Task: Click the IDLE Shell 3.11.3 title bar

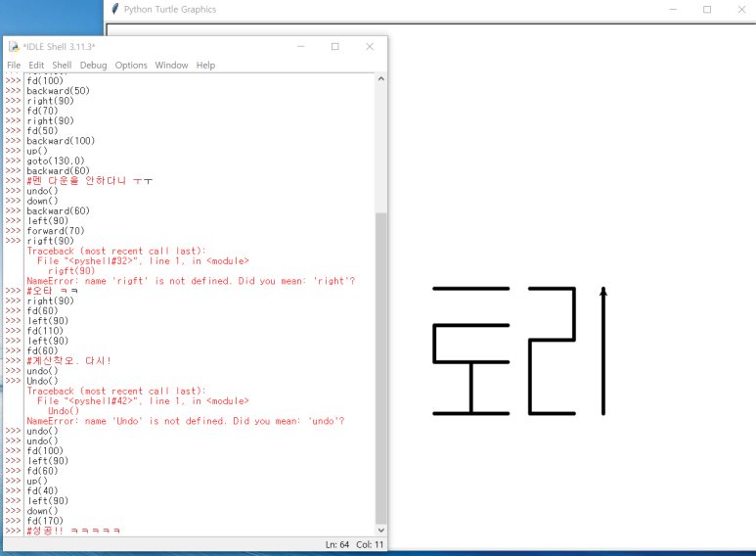Action: [x=147, y=47]
